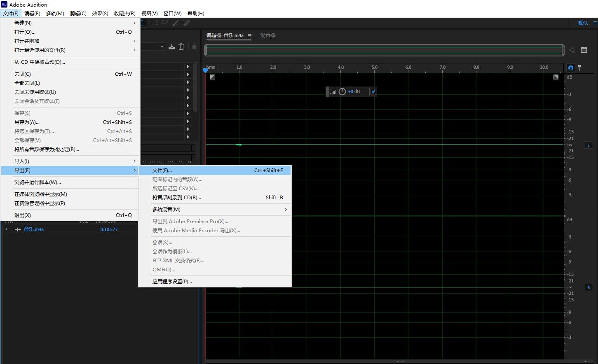Expand the second effects rack slot arrow

click(188, 74)
